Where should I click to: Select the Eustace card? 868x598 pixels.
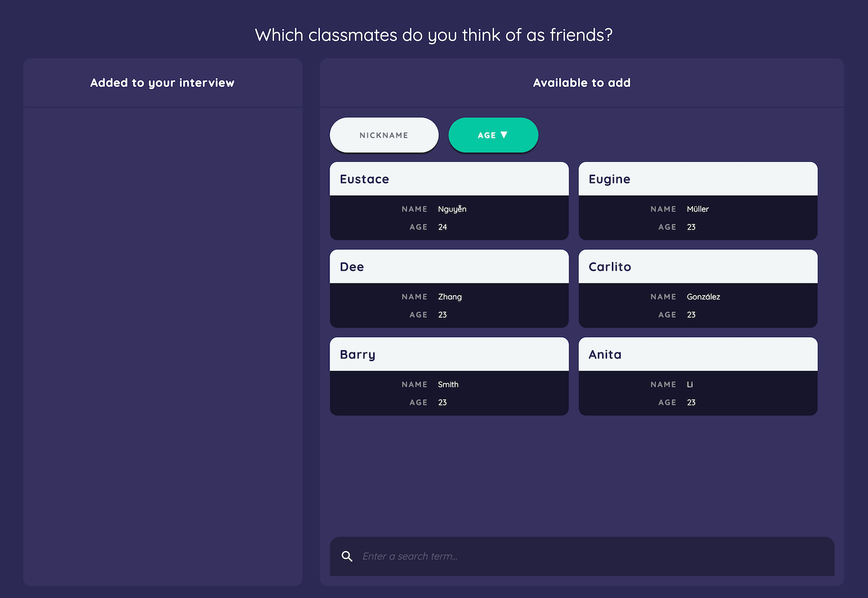click(449, 200)
